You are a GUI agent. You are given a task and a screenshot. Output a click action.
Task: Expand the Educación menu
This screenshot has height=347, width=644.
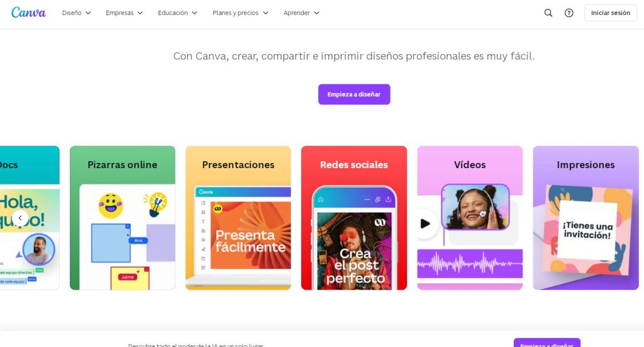click(x=177, y=13)
